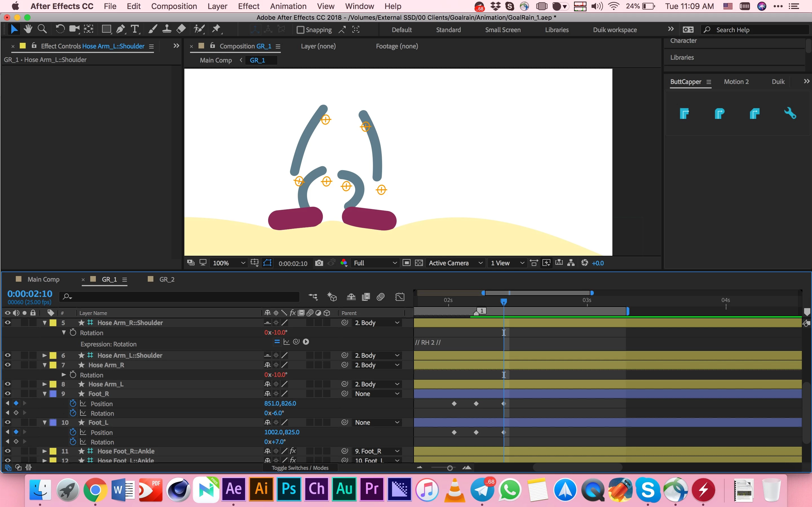This screenshot has width=812, height=507.
Task: Click Toggle Switches / Modes button
Action: [300, 468]
